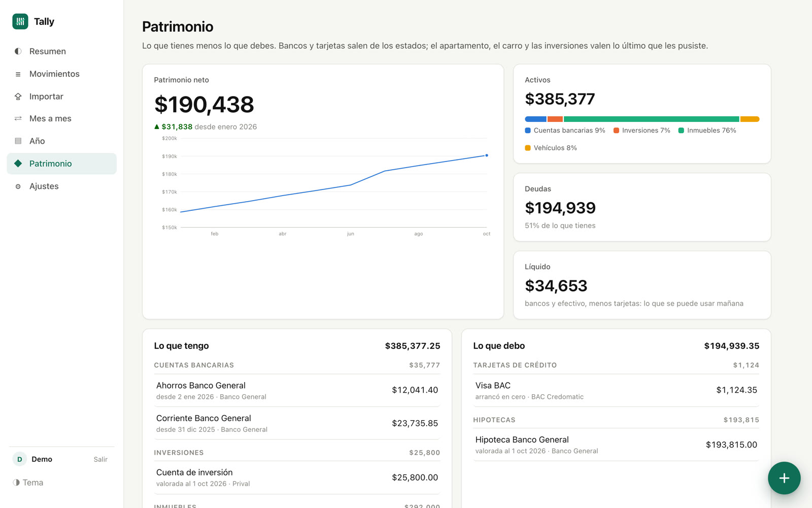Click the Tally logo icon
Viewport: 812px width, 508px height.
pyautogui.click(x=20, y=21)
